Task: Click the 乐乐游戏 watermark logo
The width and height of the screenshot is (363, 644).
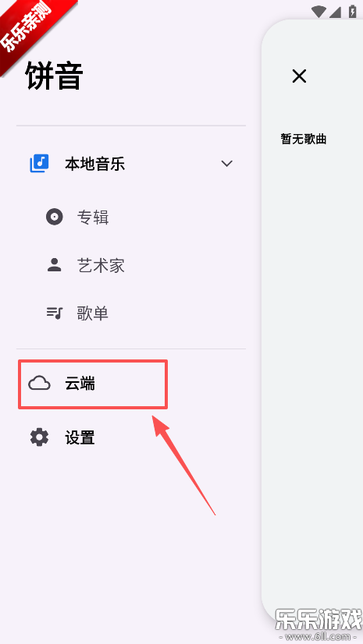Action: pyautogui.click(x=319, y=623)
